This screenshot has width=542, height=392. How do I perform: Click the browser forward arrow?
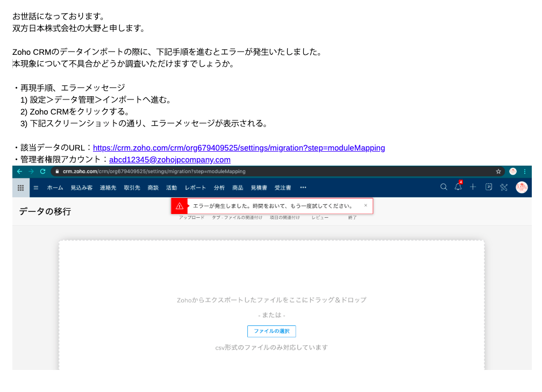[31, 172]
